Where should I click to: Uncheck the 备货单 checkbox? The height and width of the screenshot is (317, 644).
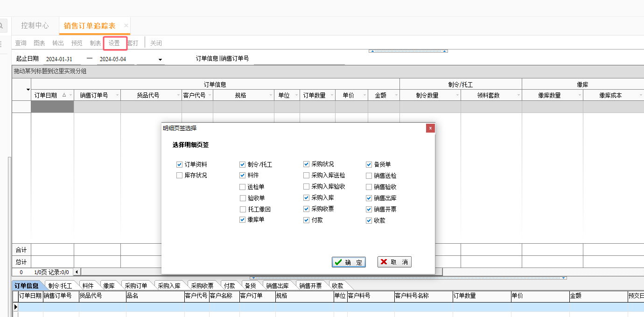click(369, 164)
